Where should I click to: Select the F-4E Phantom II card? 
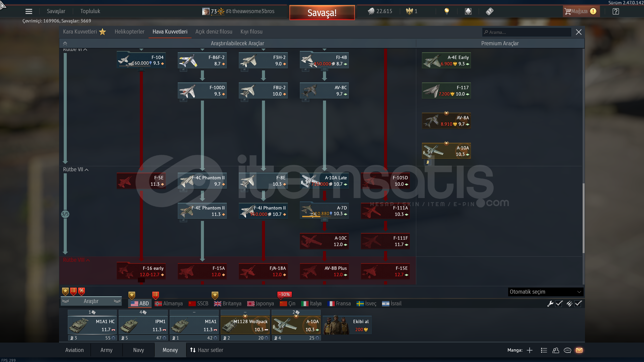click(x=202, y=211)
